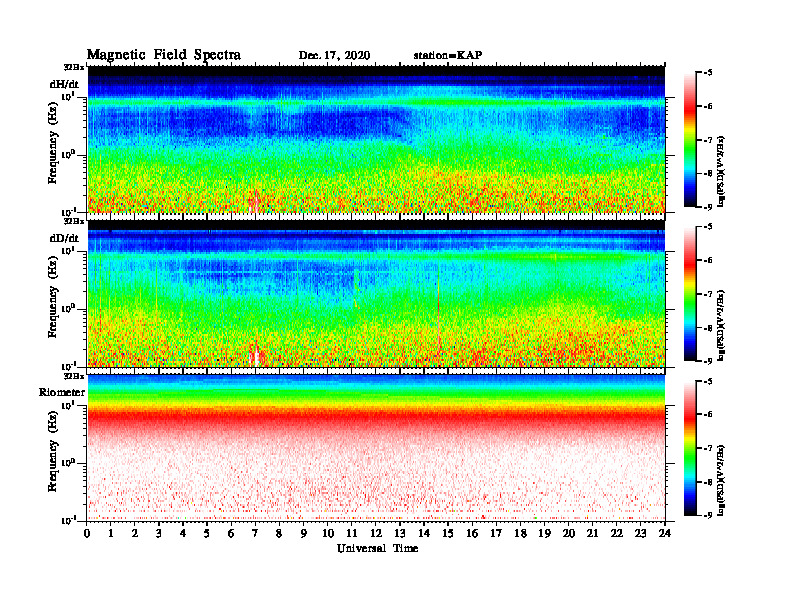This screenshot has height=612, width=792.
Task: Click the hour 6 tick label on the time axis
Action: coord(231,534)
